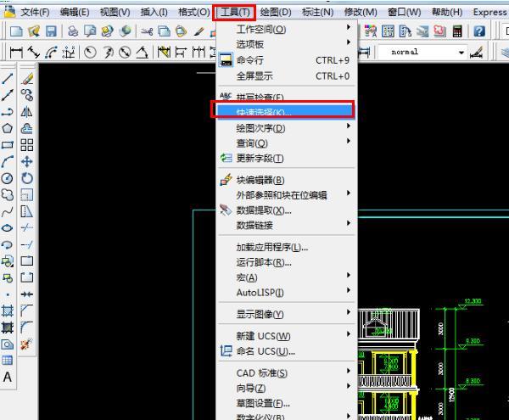Select the Polygon draw tool

click(x=8, y=128)
